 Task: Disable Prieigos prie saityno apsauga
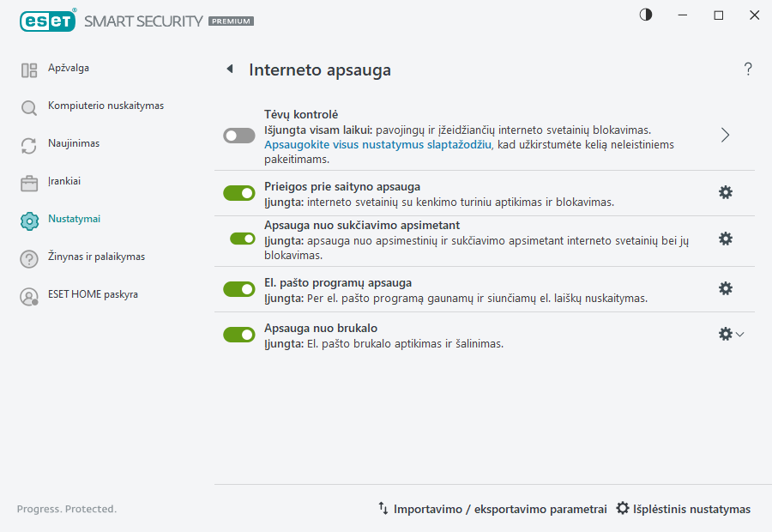(x=238, y=192)
